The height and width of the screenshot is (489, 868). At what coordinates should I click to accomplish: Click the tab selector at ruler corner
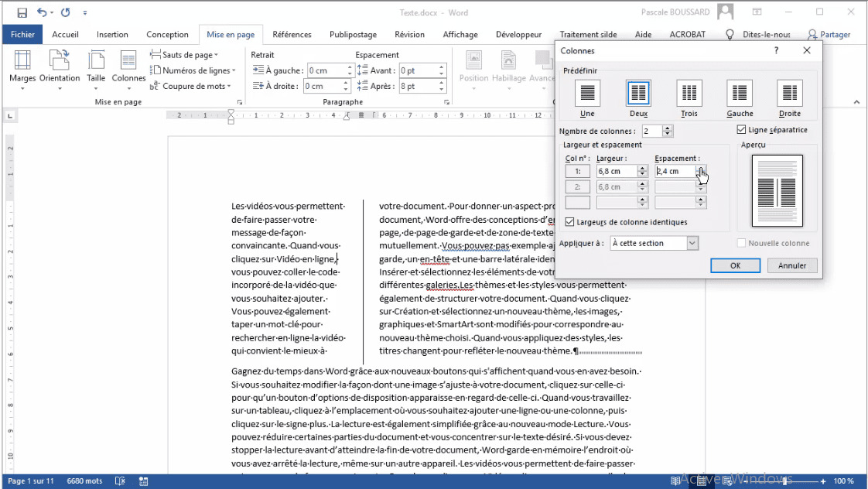10,116
